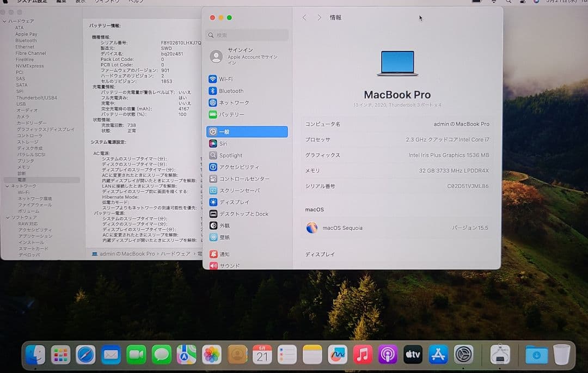
Task: Open Calendar from the Dock
Action: (262, 354)
